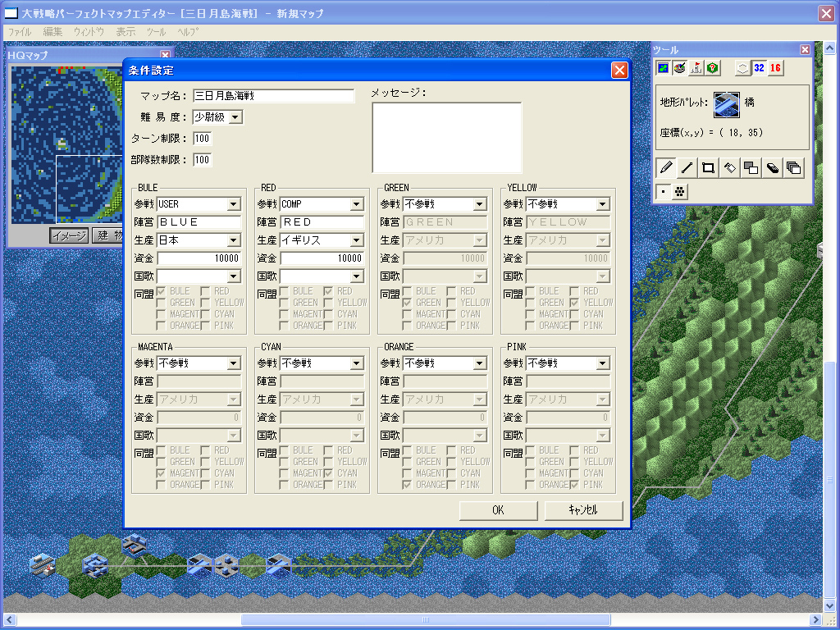The width and height of the screenshot is (840, 630).
Task: Select the line drawing tool
Action: (687, 168)
